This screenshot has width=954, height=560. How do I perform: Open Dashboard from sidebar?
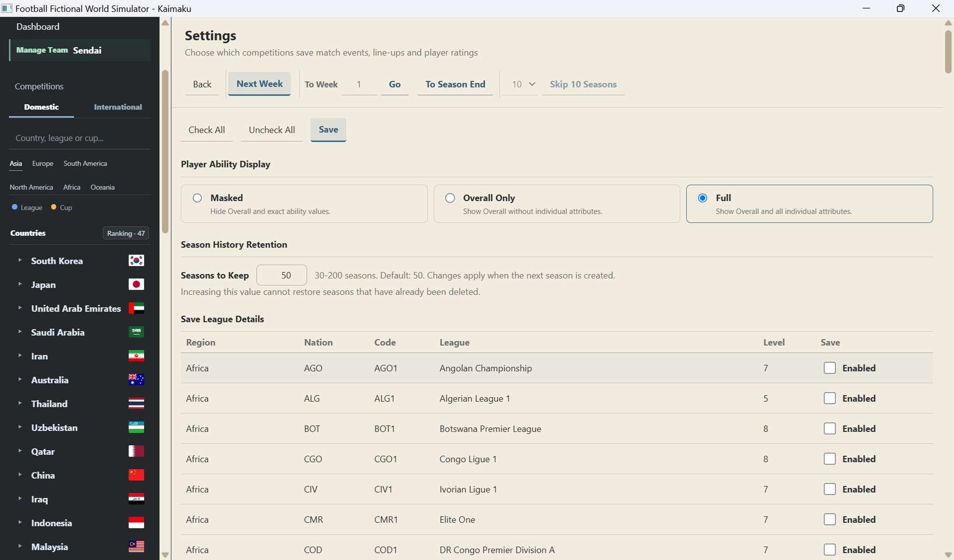38,26
